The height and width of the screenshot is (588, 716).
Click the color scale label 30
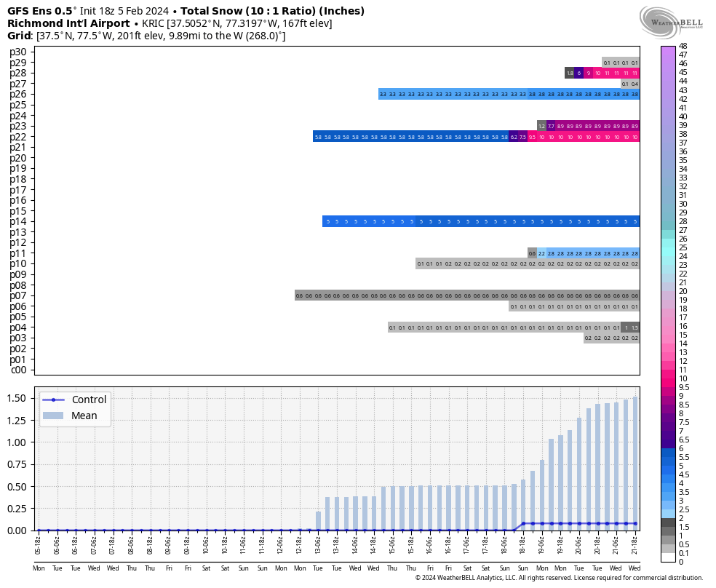pos(683,204)
